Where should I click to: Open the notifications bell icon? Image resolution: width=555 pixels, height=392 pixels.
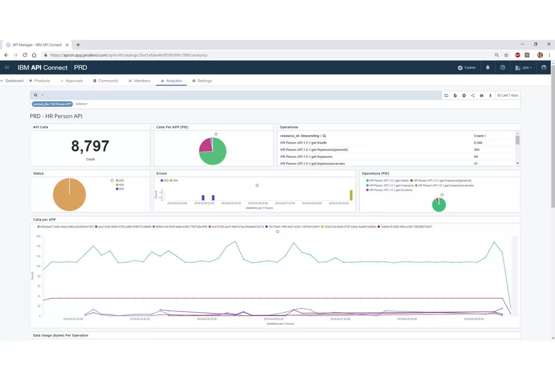[x=488, y=67]
